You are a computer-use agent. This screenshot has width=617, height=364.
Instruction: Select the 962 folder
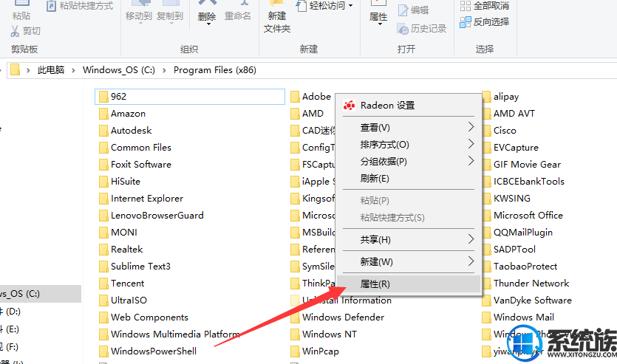click(x=190, y=97)
